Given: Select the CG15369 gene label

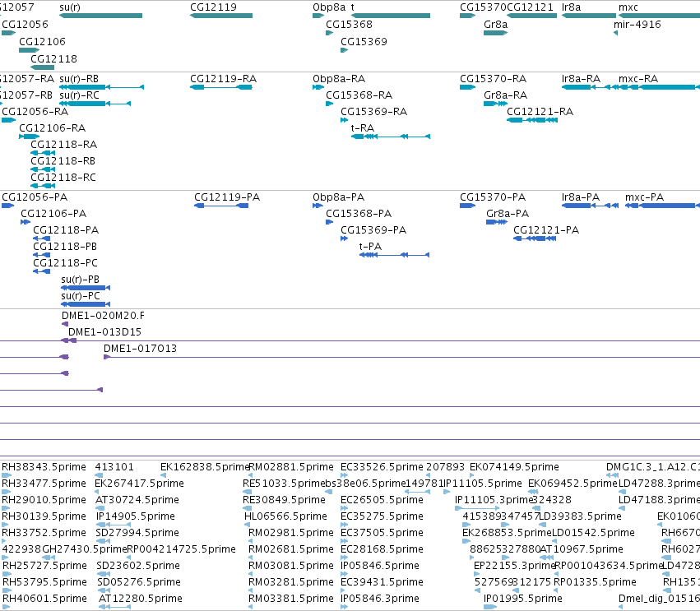Looking at the screenshot, I should click(x=364, y=41).
